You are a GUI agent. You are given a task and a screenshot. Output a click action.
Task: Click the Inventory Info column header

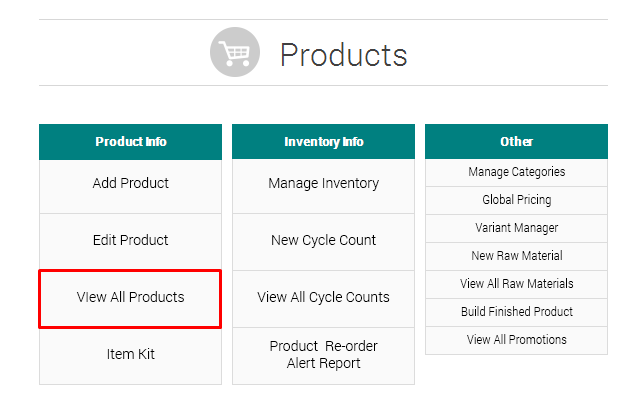tap(323, 141)
